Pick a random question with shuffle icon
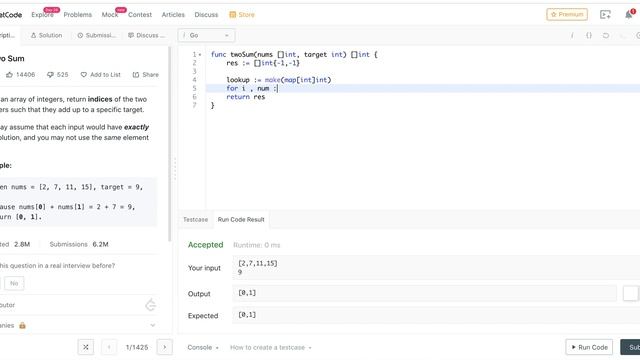The image size is (640, 360). click(86, 347)
